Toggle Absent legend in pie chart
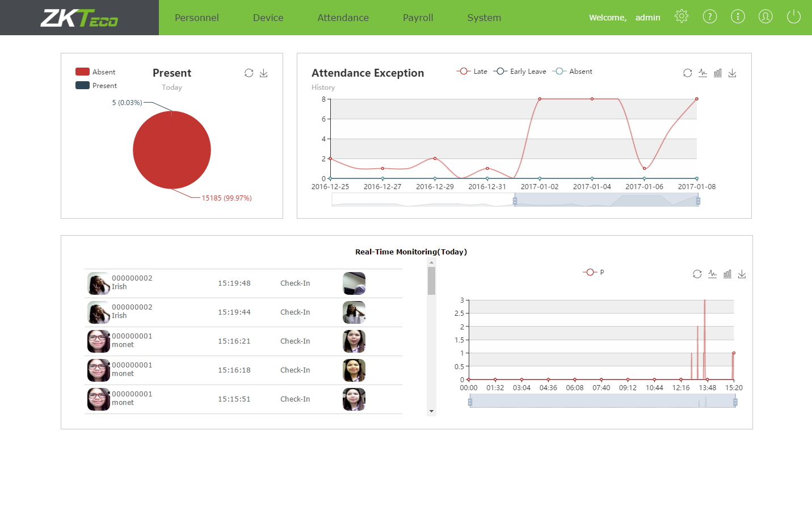Image resolution: width=812 pixels, height=518 pixels. [x=95, y=72]
